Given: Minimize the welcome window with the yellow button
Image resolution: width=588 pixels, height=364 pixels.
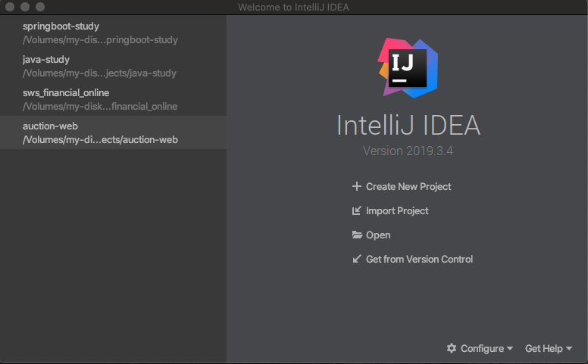Looking at the screenshot, I should pyautogui.click(x=25, y=7).
